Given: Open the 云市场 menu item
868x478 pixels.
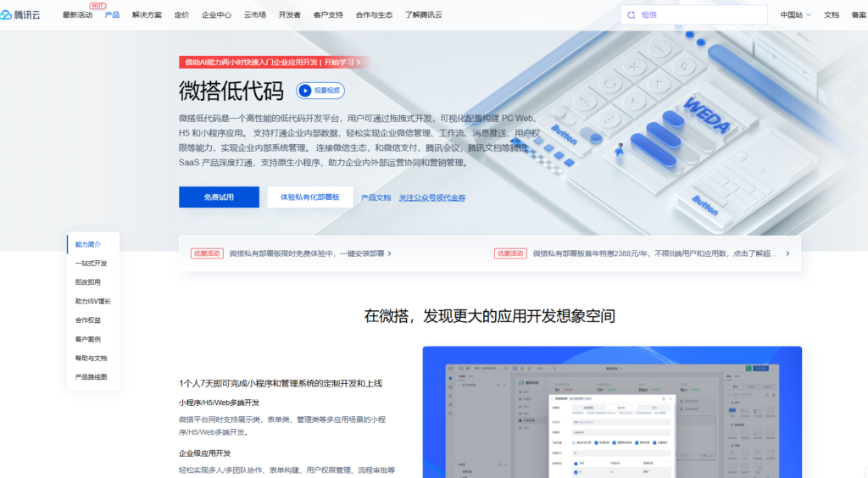Looking at the screenshot, I should pyautogui.click(x=255, y=14).
